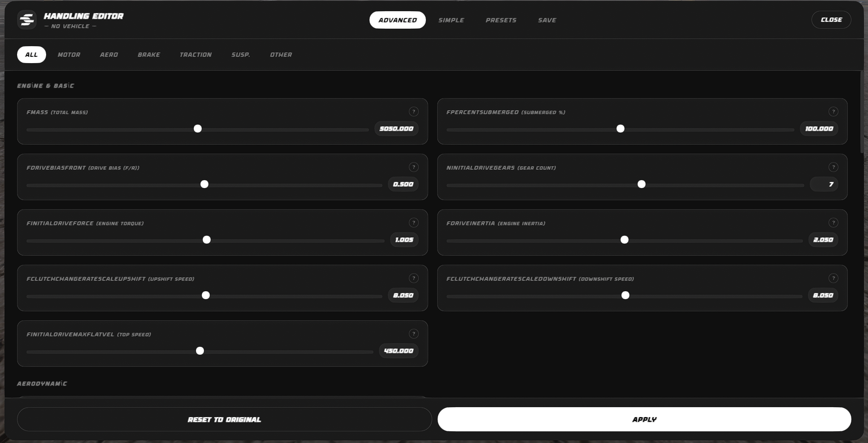Filter by Susp. category
This screenshot has height=443, width=868.
(x=241, y=55)
